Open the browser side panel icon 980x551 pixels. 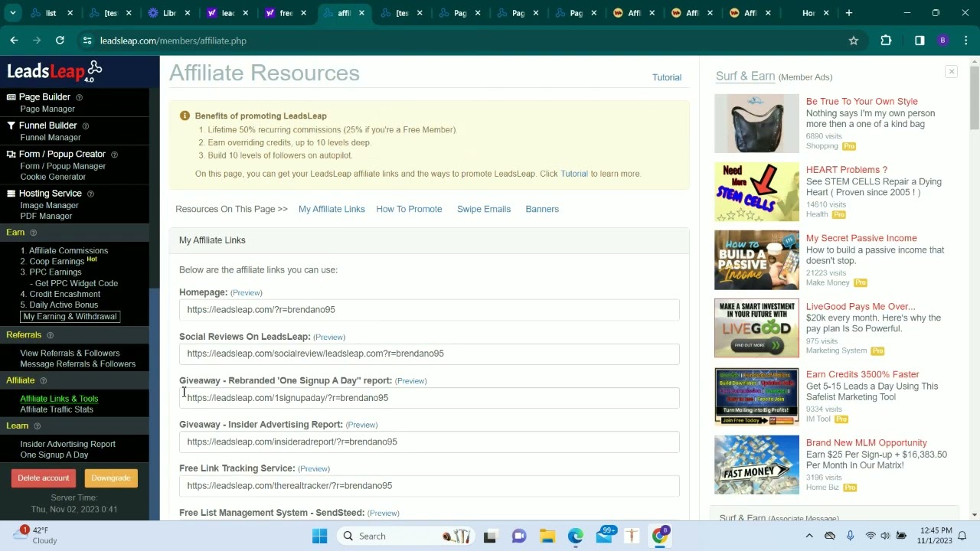point(920,41)
